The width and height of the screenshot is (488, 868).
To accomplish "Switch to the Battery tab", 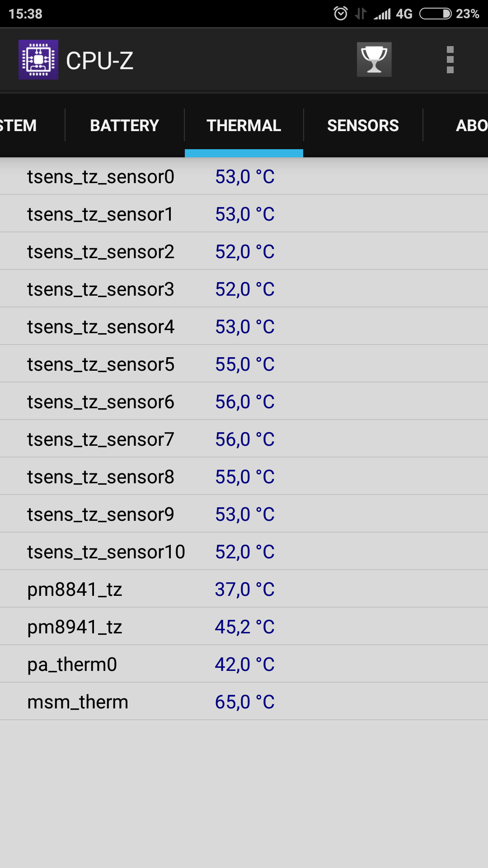I will pos(125,125).
